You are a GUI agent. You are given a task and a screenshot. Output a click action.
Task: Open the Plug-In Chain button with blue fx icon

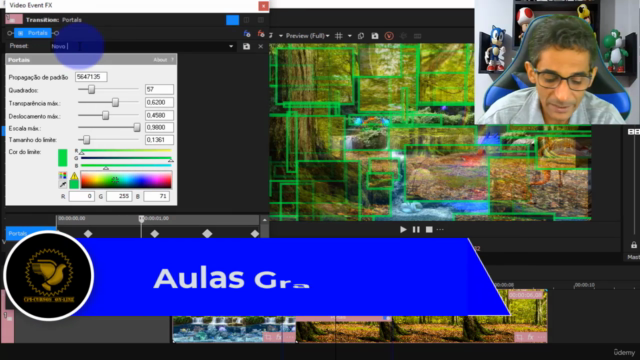click(247, 33)
